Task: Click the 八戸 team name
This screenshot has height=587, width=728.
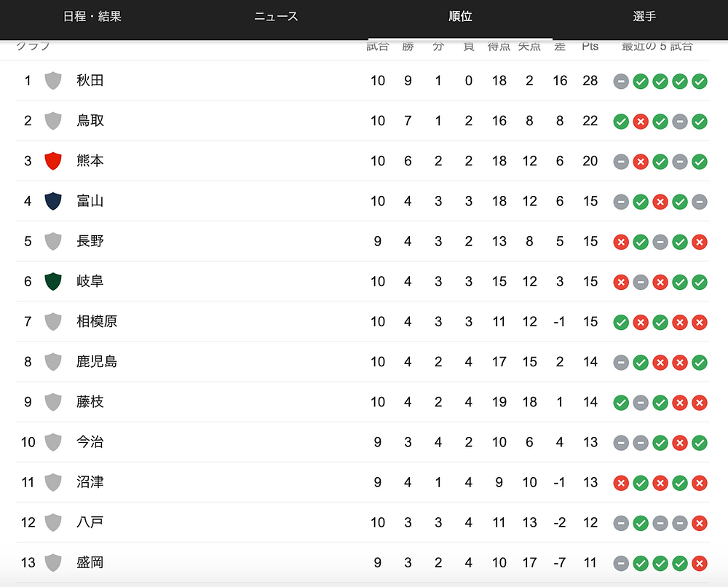Action: click(90, 522)
